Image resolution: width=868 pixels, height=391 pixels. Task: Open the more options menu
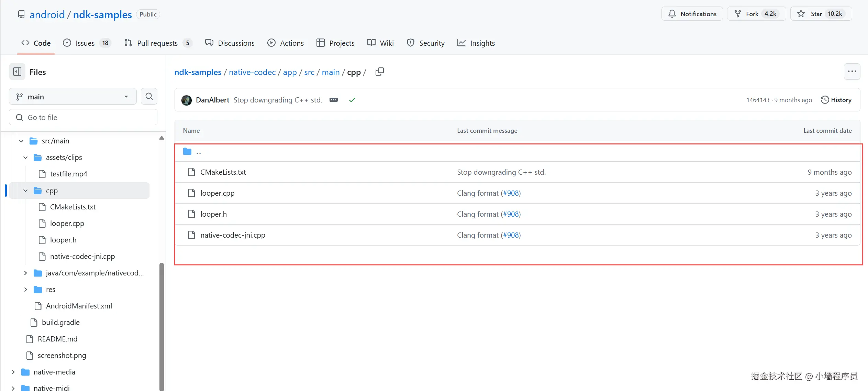coord(852,72)
